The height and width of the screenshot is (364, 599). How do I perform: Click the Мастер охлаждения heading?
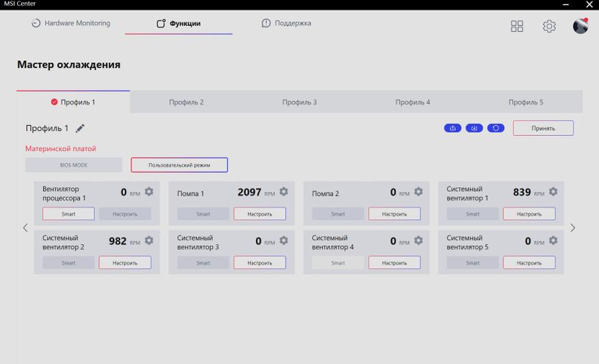(x=69, y=65)
